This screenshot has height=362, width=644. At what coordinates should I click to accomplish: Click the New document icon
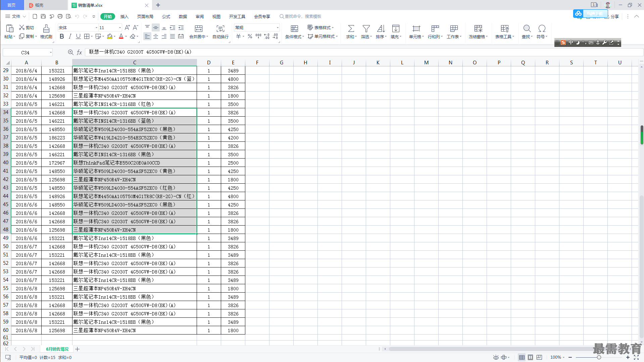tap(35, 16)
